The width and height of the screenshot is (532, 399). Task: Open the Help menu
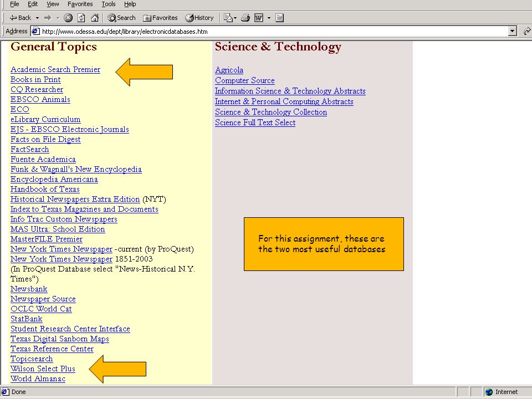(130, 4)
